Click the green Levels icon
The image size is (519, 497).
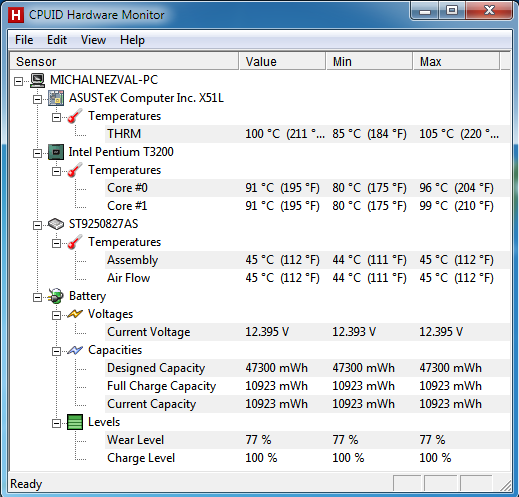point(75,422)
